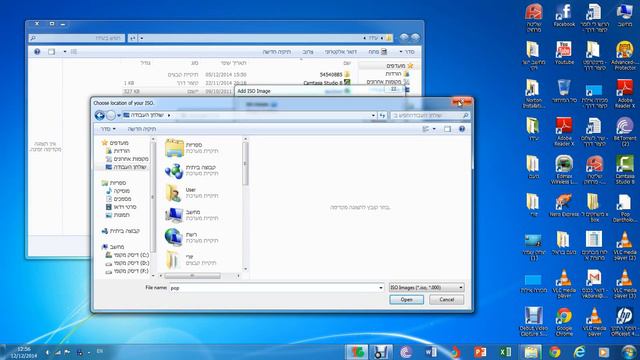
Task: Select Music library in the dialog's navigation tree
Action: click(118, 191)
